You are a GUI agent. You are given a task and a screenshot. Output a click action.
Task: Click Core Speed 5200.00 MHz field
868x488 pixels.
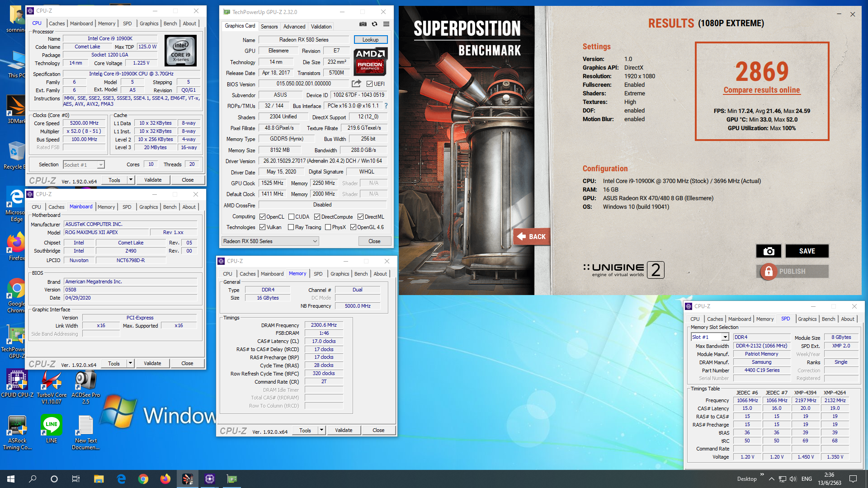(x=84, y=123)
